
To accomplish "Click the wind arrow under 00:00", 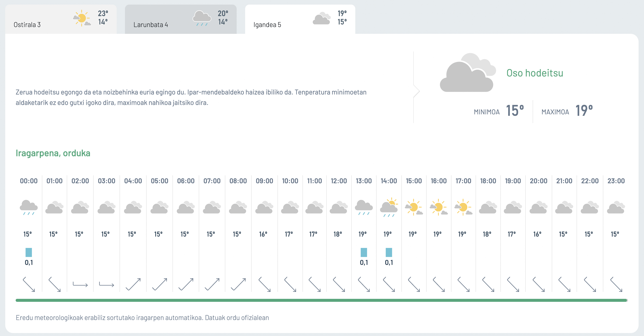I will 29,284.
